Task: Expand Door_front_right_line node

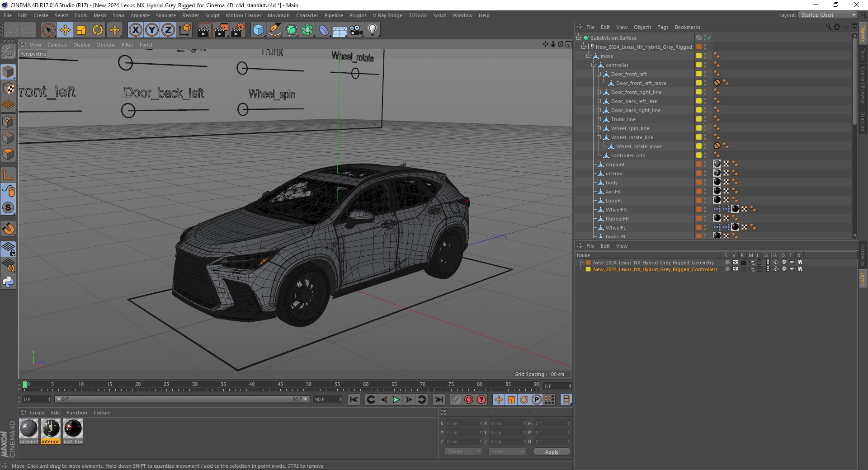Action: pyautogui.click(x=599, y=92)
